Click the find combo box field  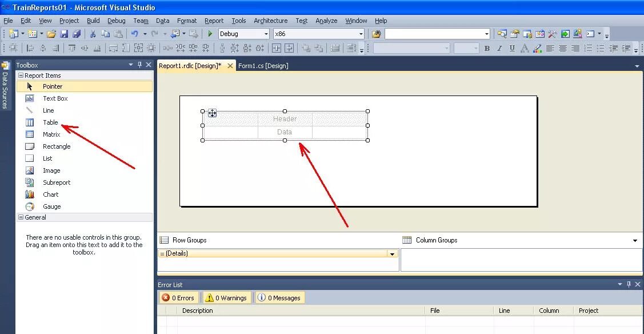437,34
